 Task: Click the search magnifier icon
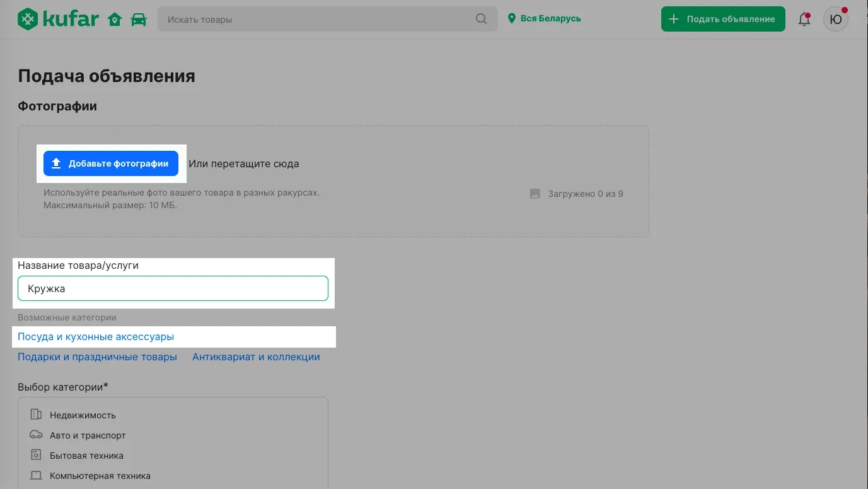pyautogui.click(x=481, y=19)
